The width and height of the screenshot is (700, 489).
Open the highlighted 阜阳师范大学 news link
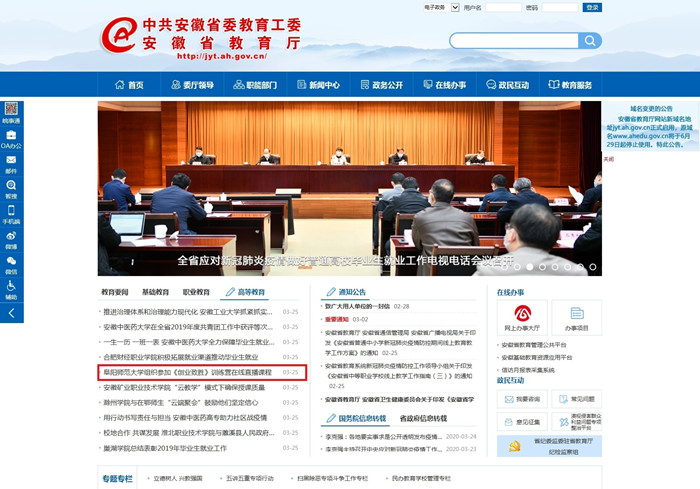coord(195,372)
